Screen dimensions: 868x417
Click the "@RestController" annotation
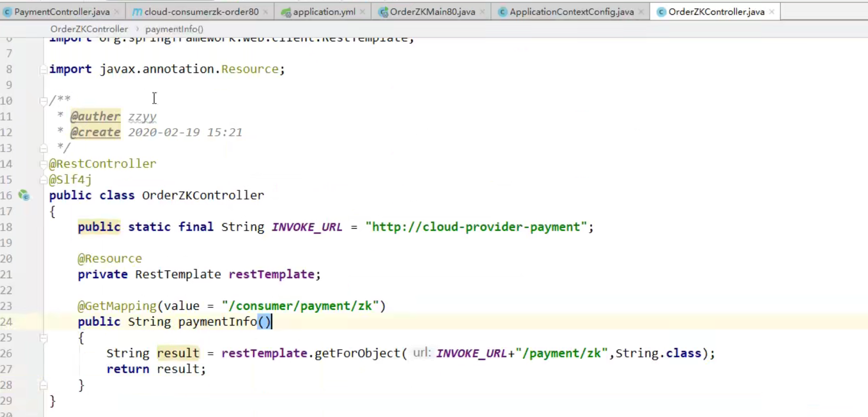click(x=103, y=164)
